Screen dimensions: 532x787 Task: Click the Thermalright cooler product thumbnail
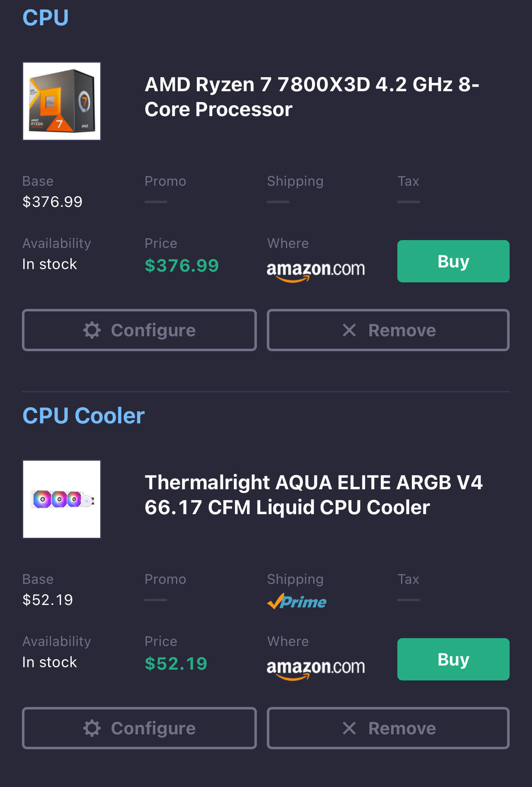pyautogui.click(x=62, y=499)
